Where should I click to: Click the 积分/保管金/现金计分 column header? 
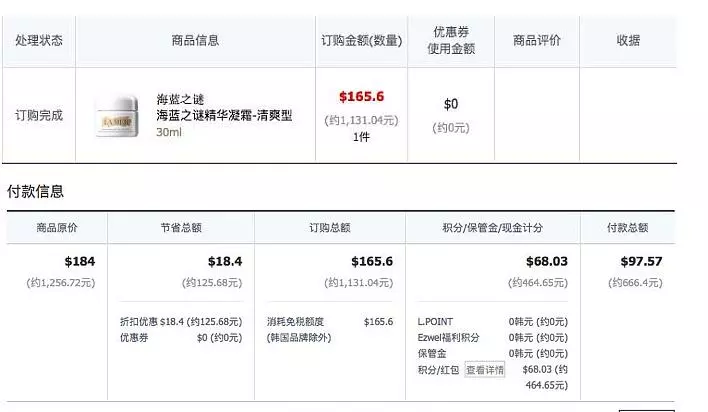coord(493,228)
